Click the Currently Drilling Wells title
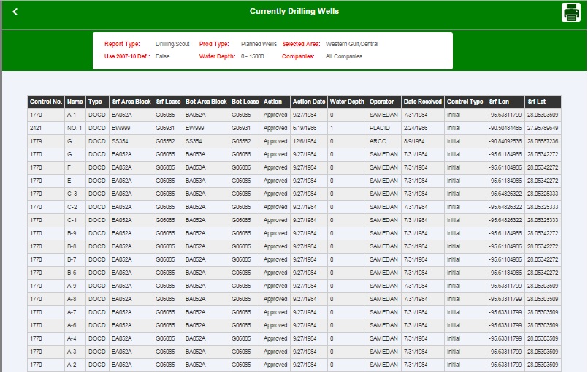 click(x=294, y=11)
